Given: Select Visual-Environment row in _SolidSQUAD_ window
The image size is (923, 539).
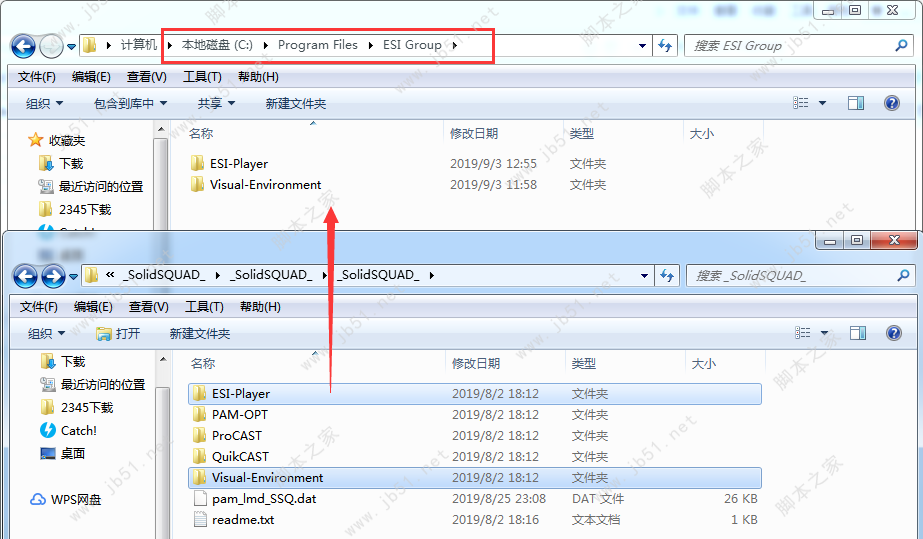Looking at the screenshot, I should click(x=474, y=477).
